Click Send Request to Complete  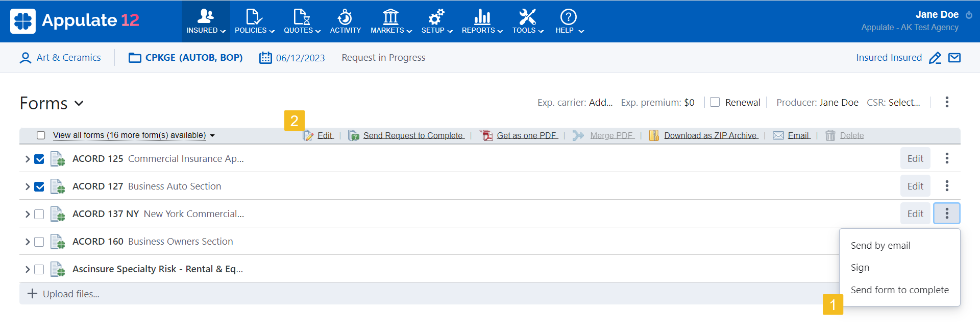click(413, 135)
